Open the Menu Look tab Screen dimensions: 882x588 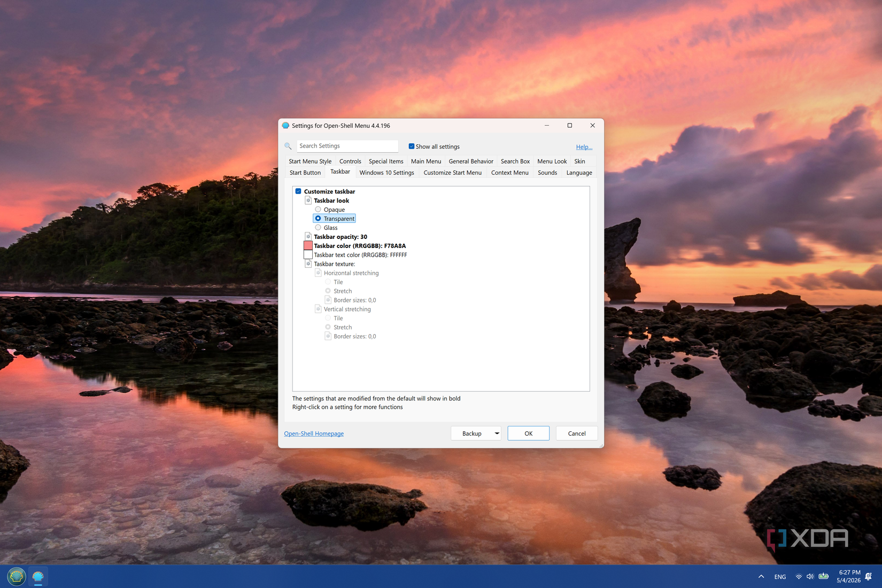point(552,161)
